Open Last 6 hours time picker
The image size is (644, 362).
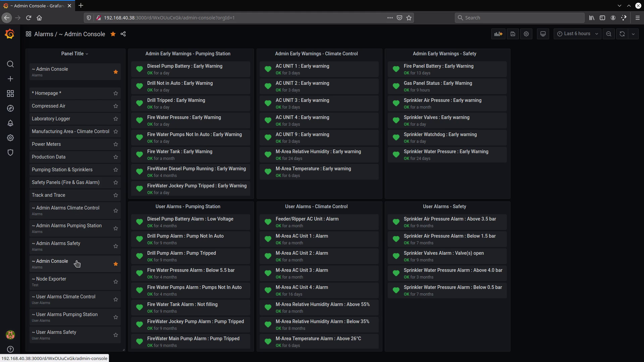point(577,34)
